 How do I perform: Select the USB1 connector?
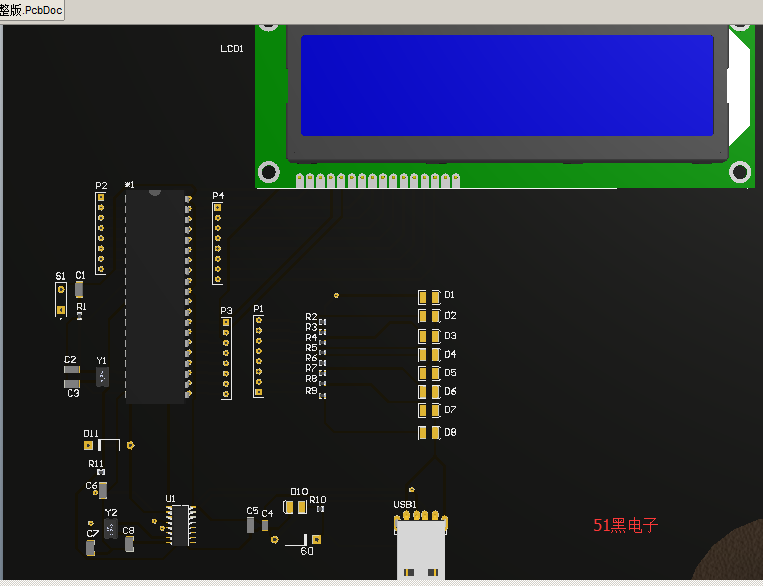[x=421, y=544]
